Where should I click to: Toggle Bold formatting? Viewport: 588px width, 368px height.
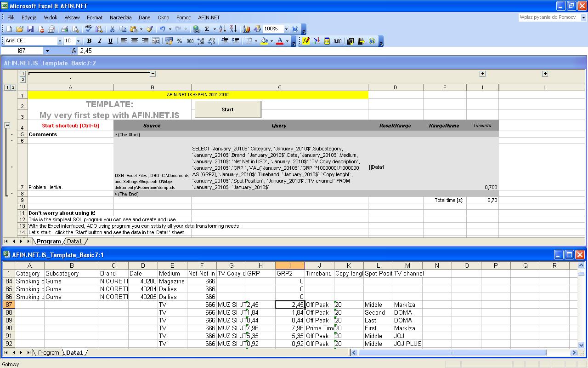click(x=89, y=41)
